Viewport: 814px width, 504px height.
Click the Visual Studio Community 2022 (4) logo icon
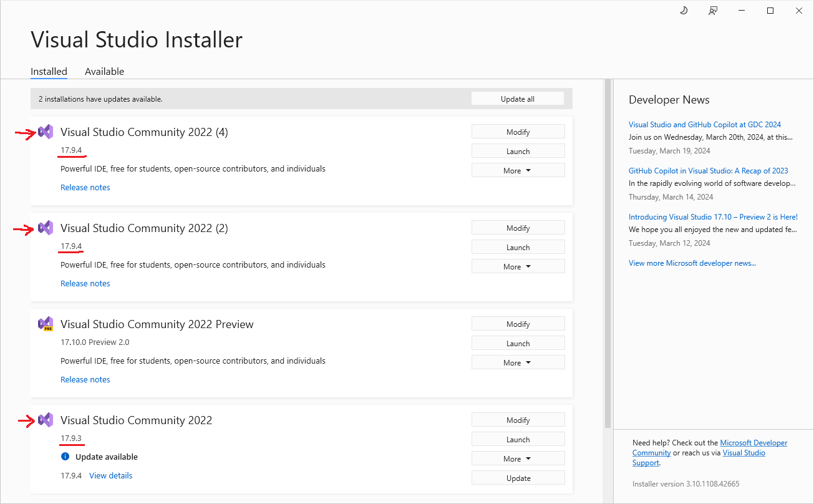coord(46,132)
